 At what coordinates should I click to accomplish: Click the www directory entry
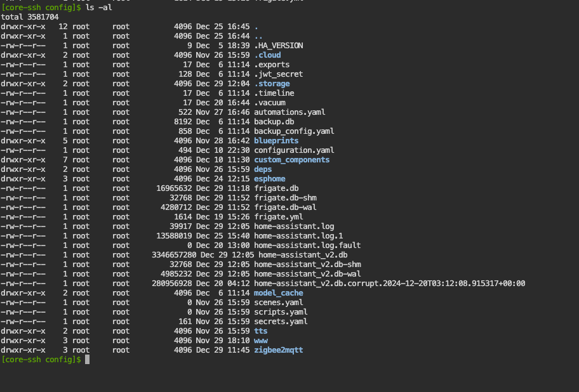pos(261,341)
